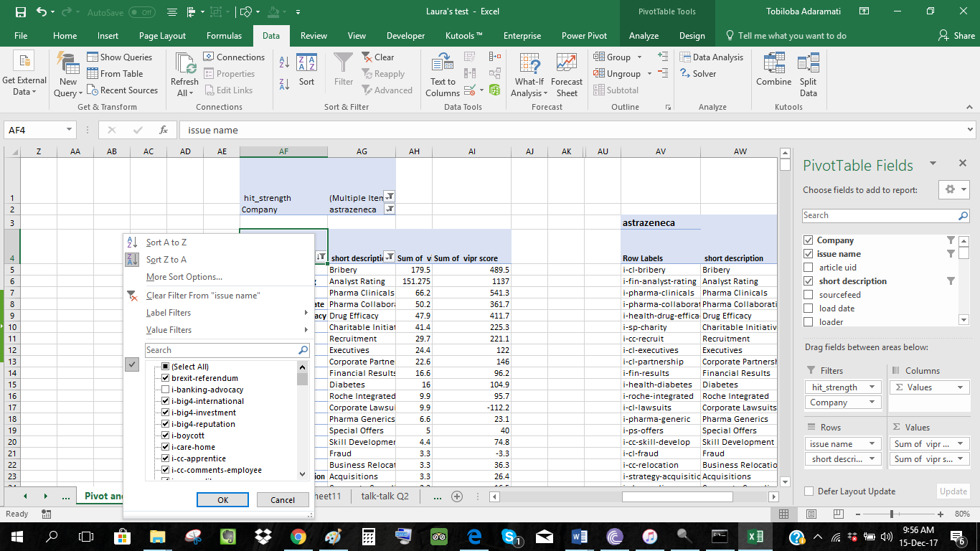This screenshot has width=980, height=551.
Task: Open the Formulas ribbon tab
Action: coord(224,36)
